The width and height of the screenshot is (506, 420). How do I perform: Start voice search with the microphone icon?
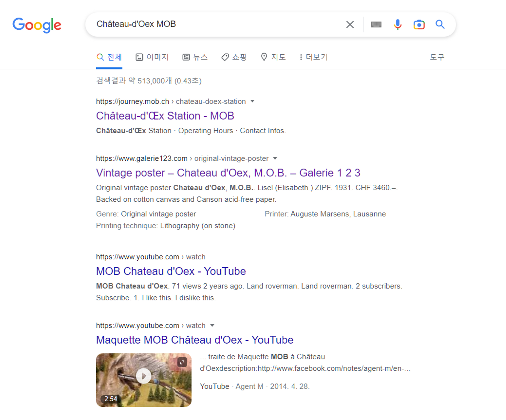coord(397,24)
